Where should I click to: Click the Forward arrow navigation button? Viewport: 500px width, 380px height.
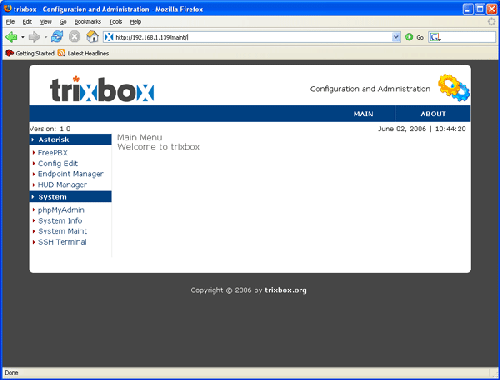tap(34, 37)
